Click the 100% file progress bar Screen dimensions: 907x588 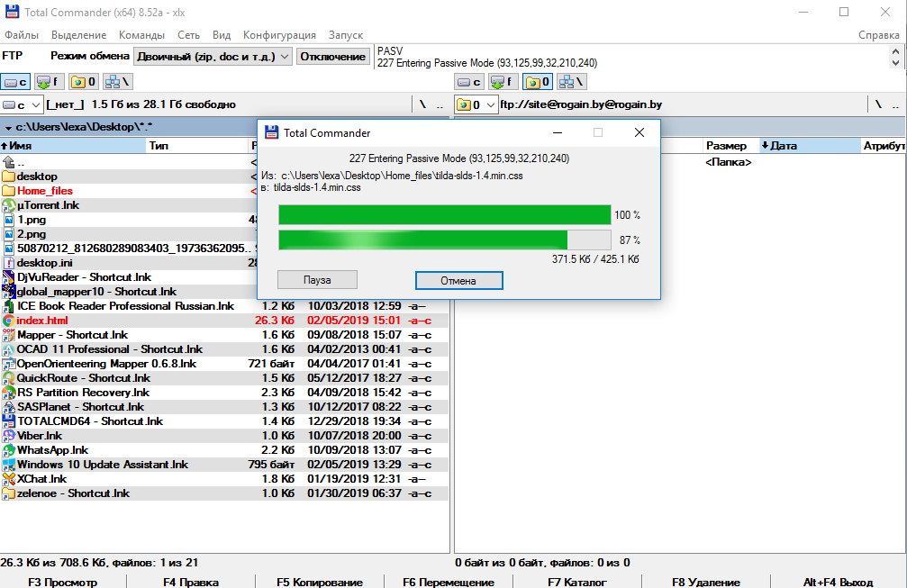pyautogui.click(x=445, y=214)
